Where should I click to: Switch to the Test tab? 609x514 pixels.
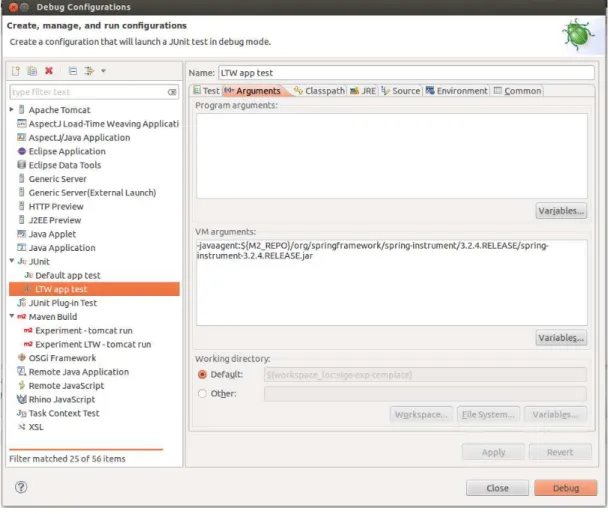tap(207, 91)
